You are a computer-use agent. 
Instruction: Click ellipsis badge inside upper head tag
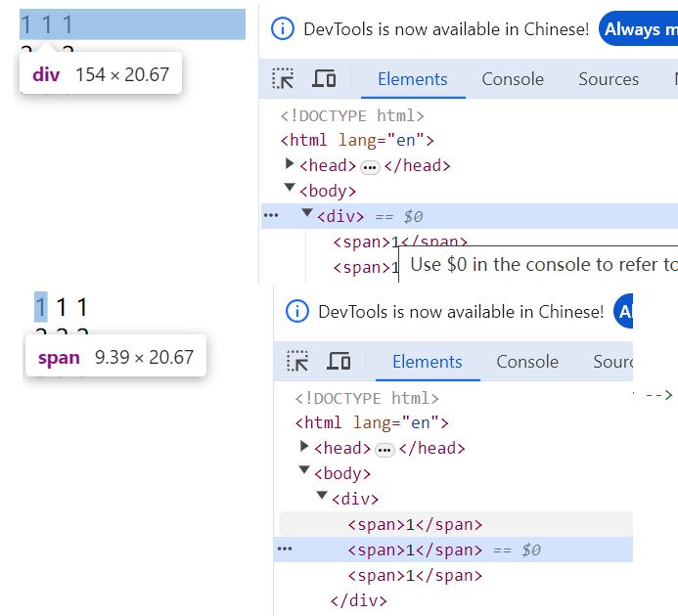[371, 167]
